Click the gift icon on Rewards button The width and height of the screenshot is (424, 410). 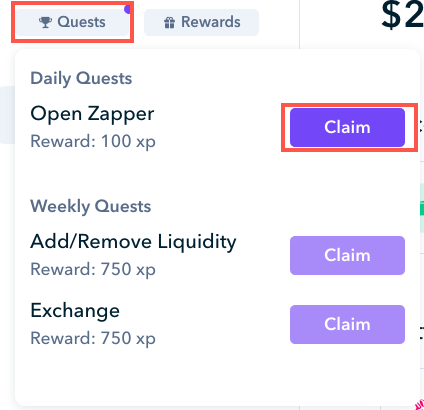(x=169, y=23)
